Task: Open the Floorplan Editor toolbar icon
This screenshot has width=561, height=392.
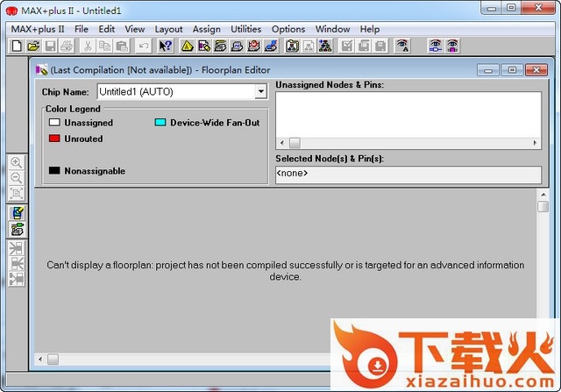Action: click(204, 46)
